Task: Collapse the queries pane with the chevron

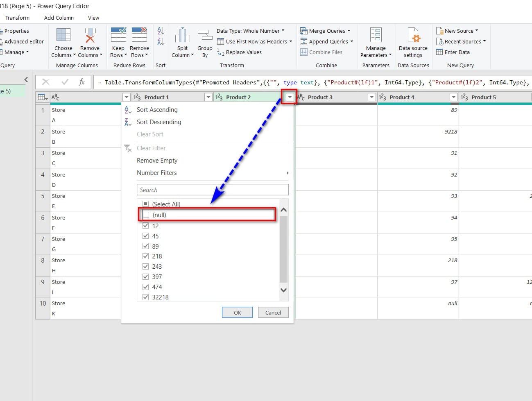Action: (x=26, y=80)
